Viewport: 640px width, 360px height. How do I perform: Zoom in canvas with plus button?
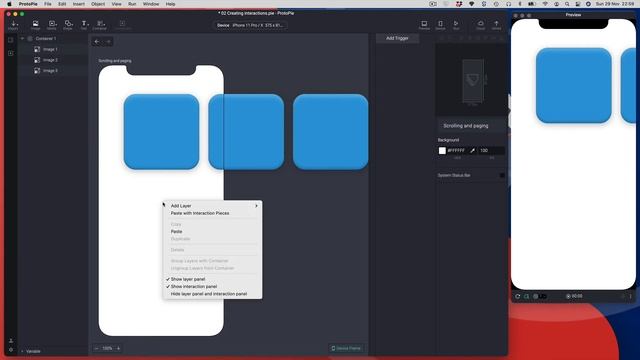(118, 349)
